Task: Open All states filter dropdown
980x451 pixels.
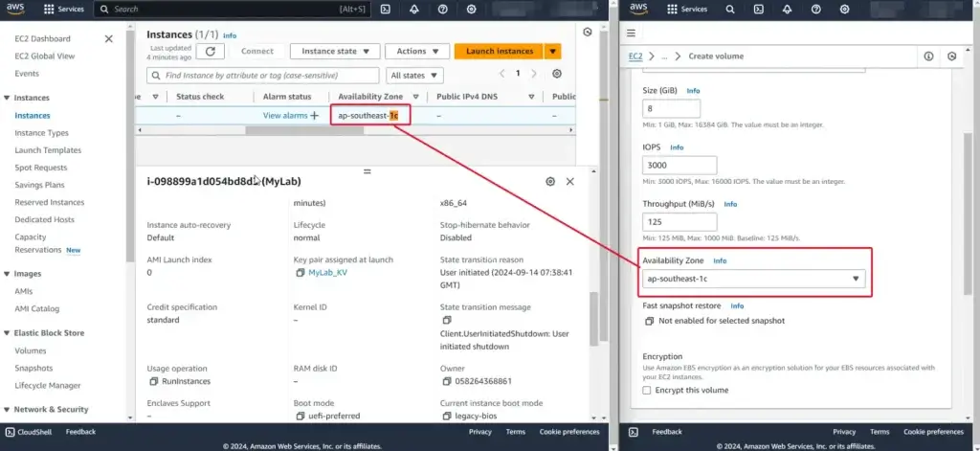Action: click(414, 75)
